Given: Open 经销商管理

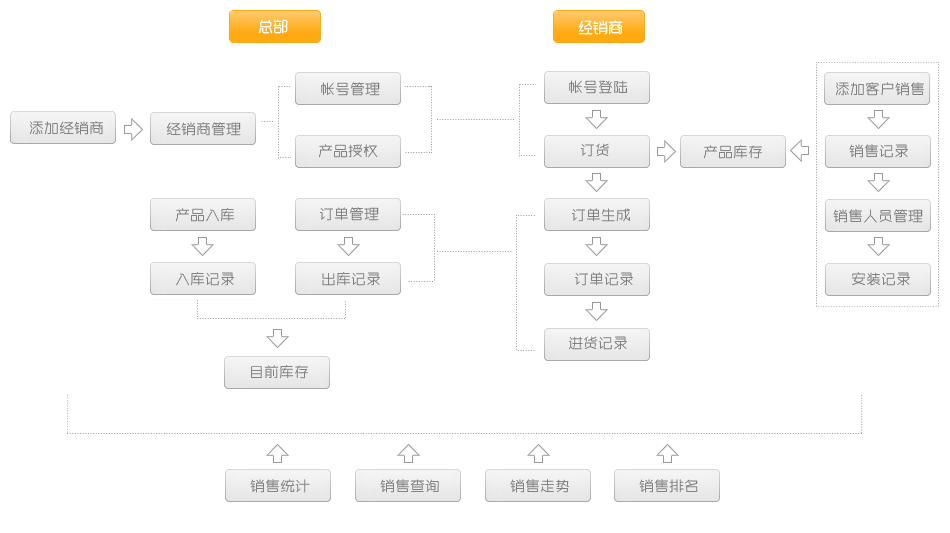Looking at the screenshot, I should click(x=203, y=129).
